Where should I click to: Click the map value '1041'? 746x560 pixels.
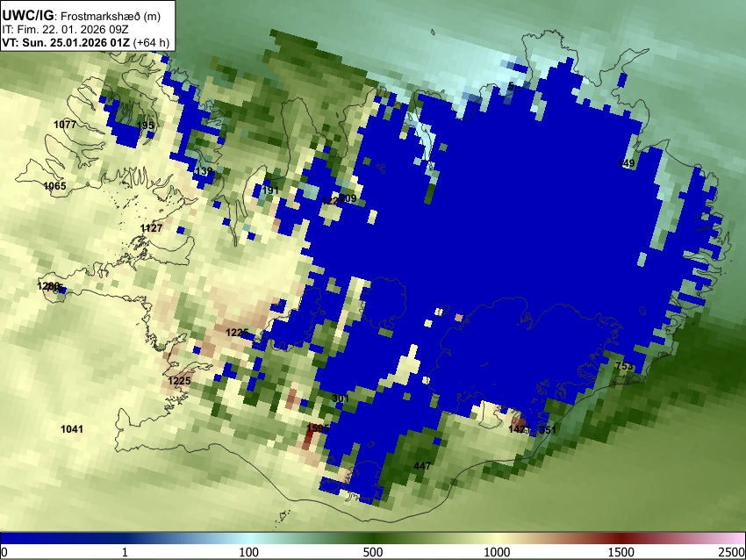point(72,429)
